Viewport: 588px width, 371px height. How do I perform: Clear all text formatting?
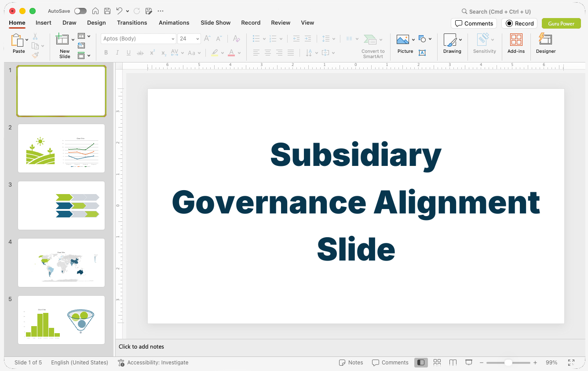click(x=237, y=39)
